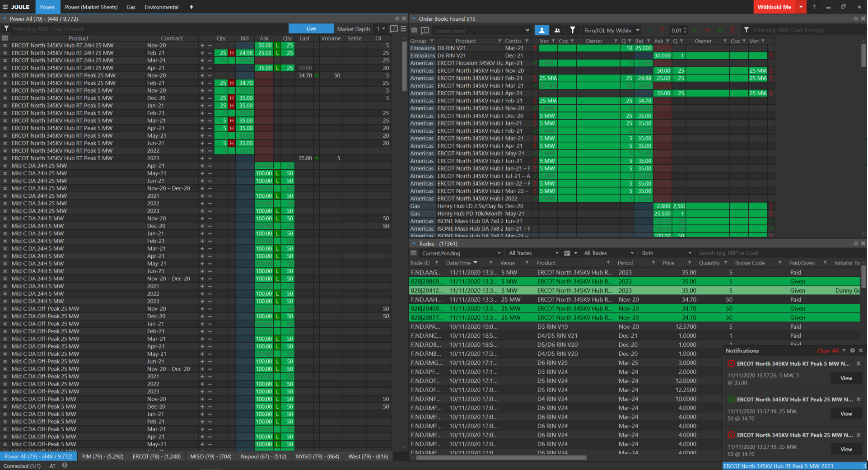The height and width of the screenshot is (470, 868).
Task: Open Trades column chooser grid icon
Action: click(413, 253)
